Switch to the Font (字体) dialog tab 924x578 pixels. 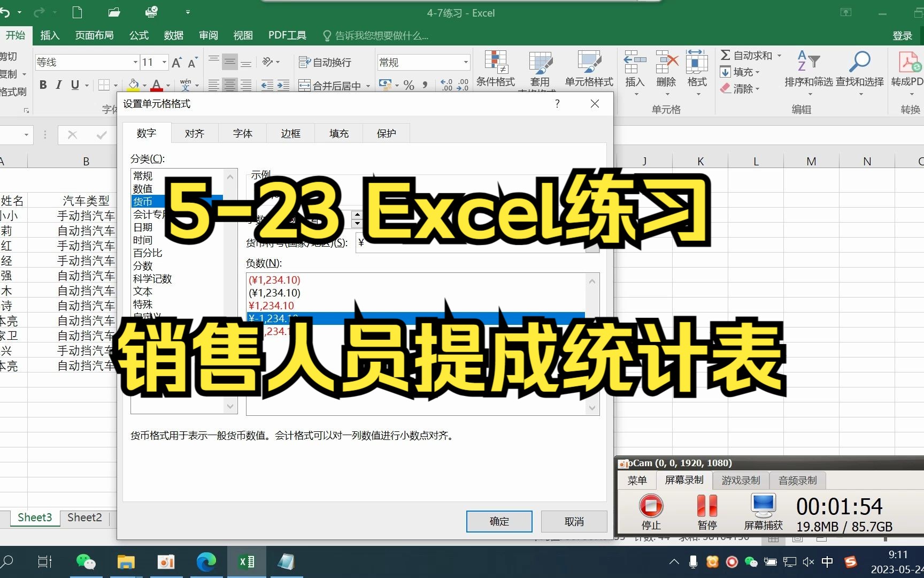pos(243,133)
